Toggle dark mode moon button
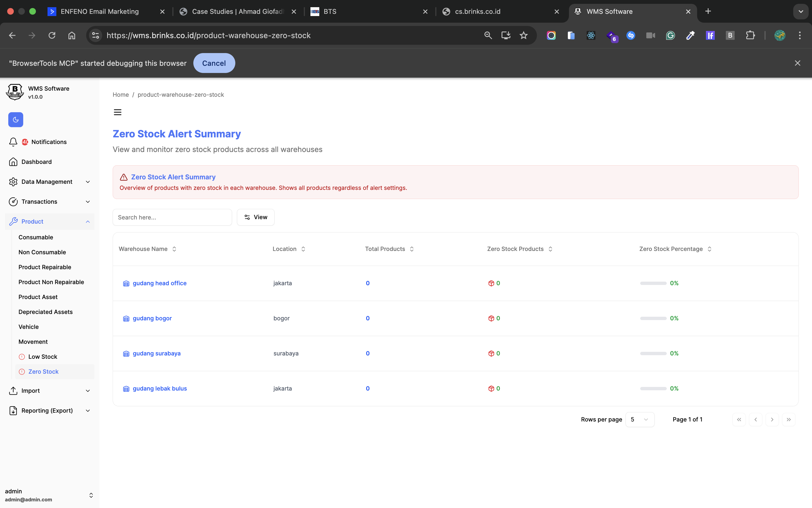 [15, 120]
